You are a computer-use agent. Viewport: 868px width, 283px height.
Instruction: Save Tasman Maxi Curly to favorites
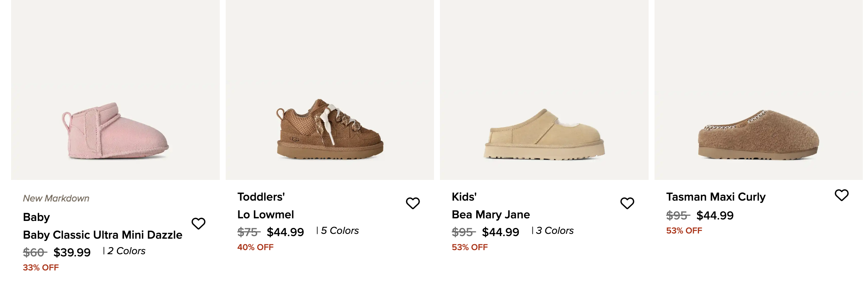841,195
